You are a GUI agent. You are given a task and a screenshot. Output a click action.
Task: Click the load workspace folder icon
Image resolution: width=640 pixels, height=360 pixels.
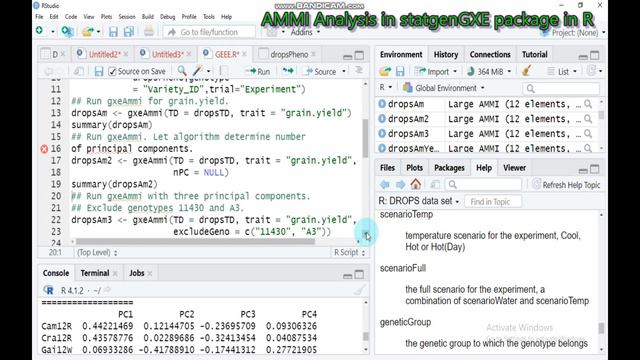(385, 71)
